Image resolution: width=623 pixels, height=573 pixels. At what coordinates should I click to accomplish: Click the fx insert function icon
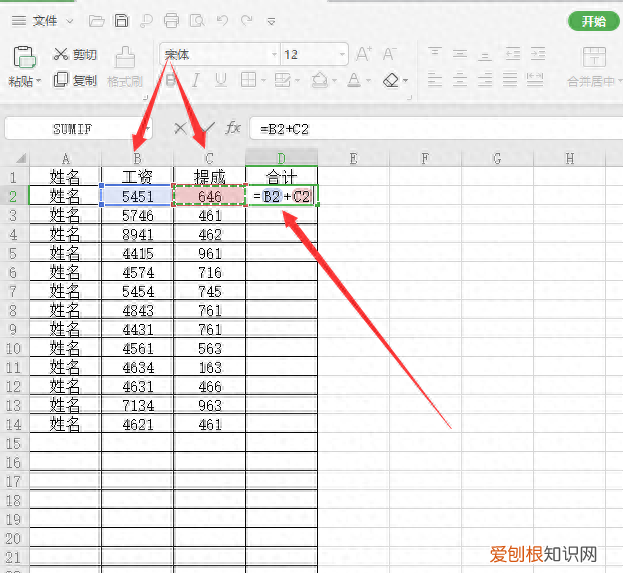[x=233, y=128]
